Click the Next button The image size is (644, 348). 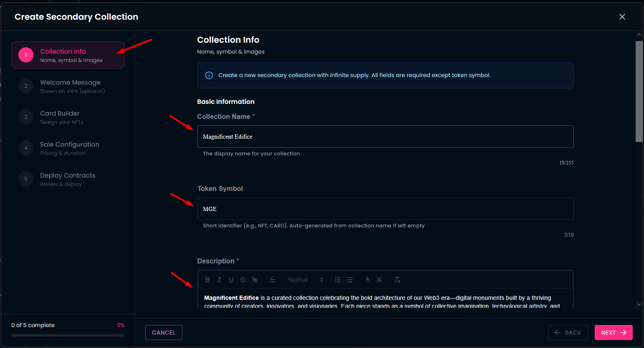pos(613,333)
